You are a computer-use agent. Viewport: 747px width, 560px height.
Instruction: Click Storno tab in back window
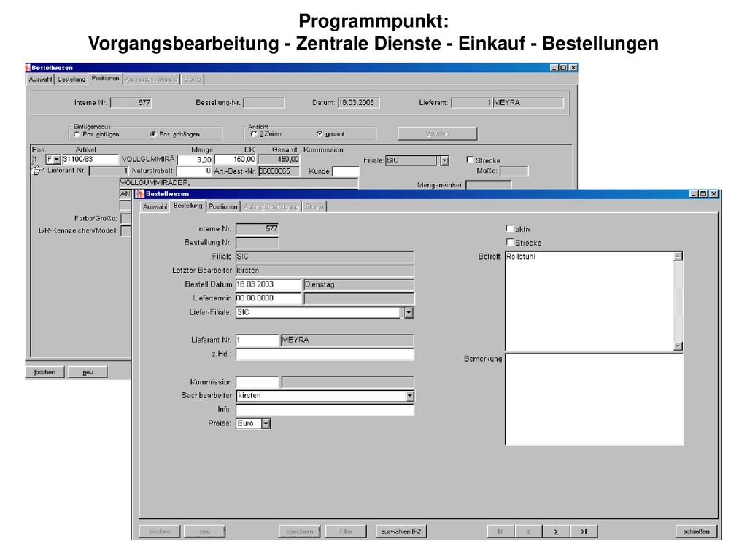193,79
